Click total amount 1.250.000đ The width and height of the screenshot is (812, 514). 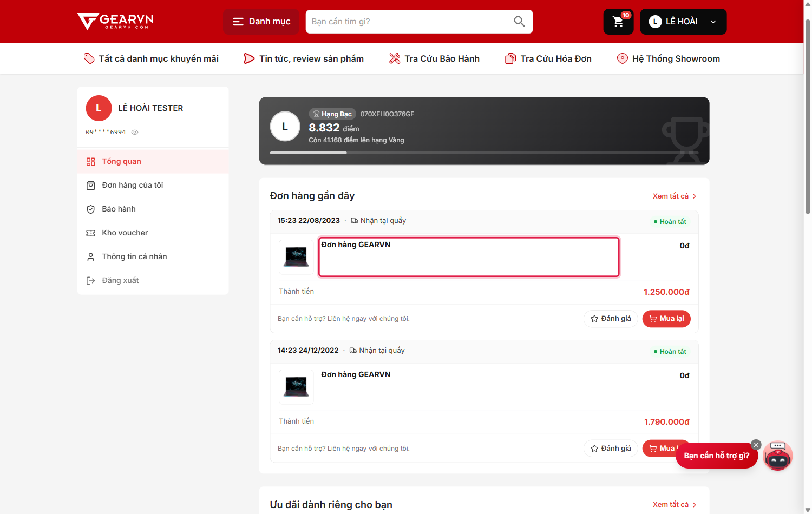click(666, 292)
